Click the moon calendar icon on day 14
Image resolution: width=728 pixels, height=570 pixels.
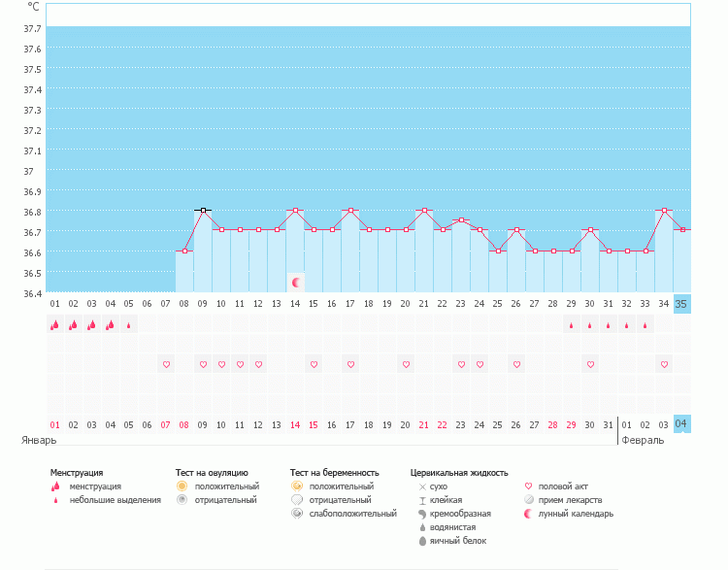297,282
